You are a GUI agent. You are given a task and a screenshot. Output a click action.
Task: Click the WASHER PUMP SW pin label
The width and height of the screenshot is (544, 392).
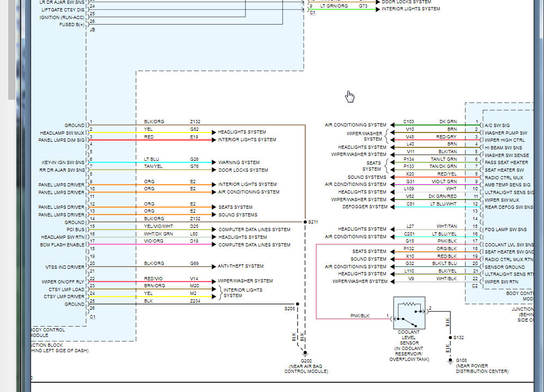click(x=506, y=133)
